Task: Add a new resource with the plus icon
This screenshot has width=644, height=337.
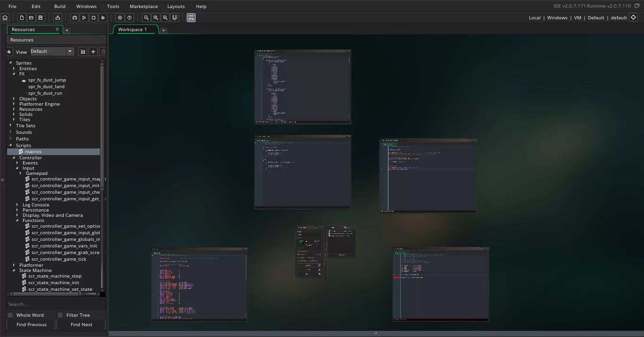Action: pyautogui.click(x=93, y=51)
